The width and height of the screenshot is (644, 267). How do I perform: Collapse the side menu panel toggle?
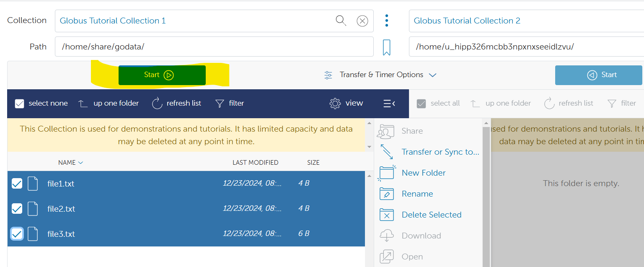click(389, 104)
